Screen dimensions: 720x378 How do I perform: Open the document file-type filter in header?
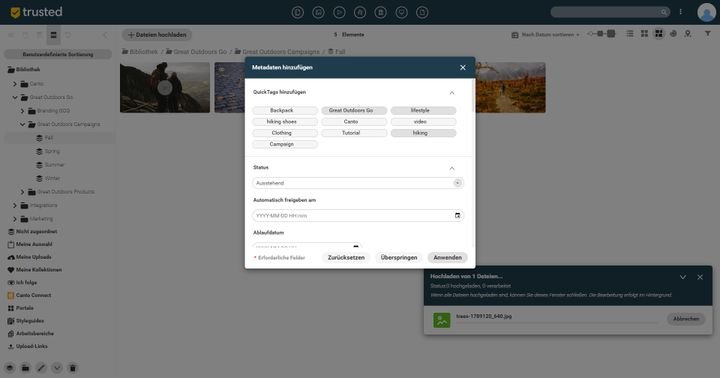(x=381, y=12)
